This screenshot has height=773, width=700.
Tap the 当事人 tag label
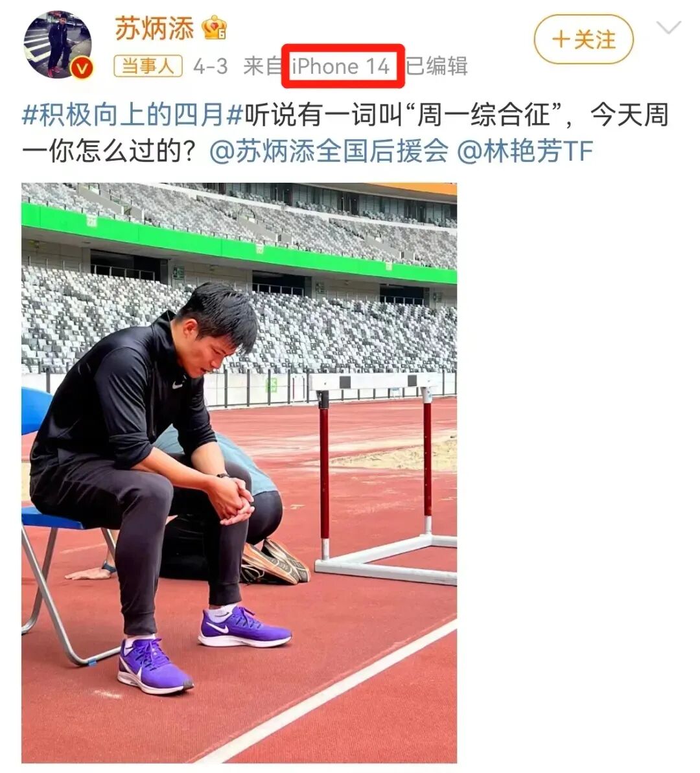coord(148,65)
